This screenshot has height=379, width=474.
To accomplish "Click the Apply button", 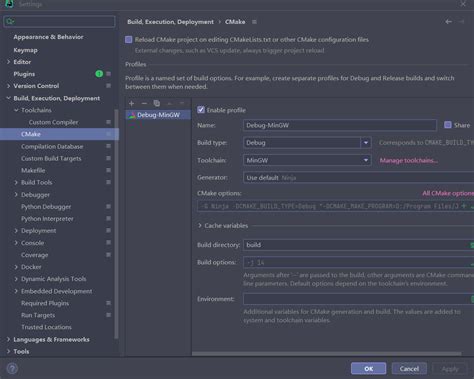I will click(x=450, y=369).
